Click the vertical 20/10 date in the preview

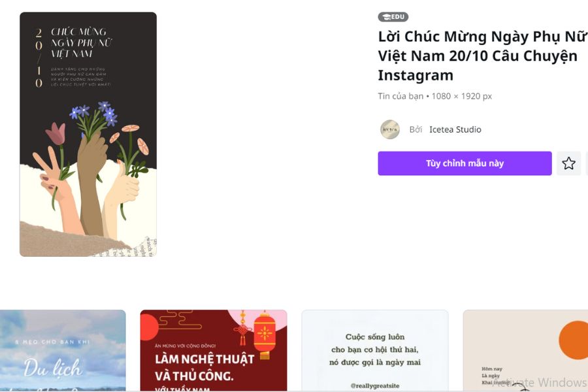click(39, 58)
